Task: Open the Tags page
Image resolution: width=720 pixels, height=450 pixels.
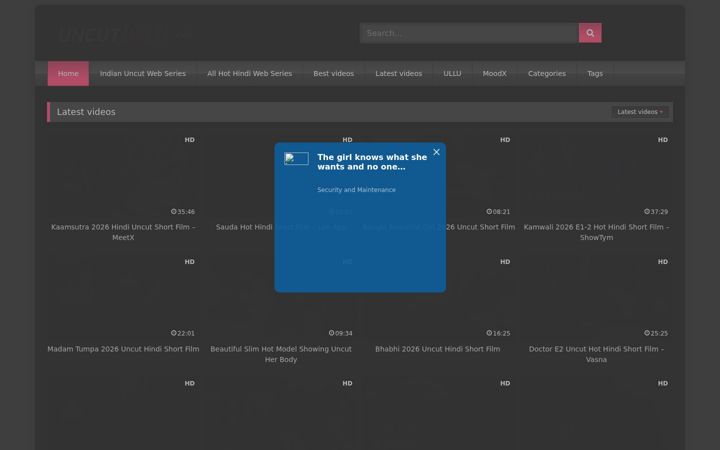Action: [595, 73]
